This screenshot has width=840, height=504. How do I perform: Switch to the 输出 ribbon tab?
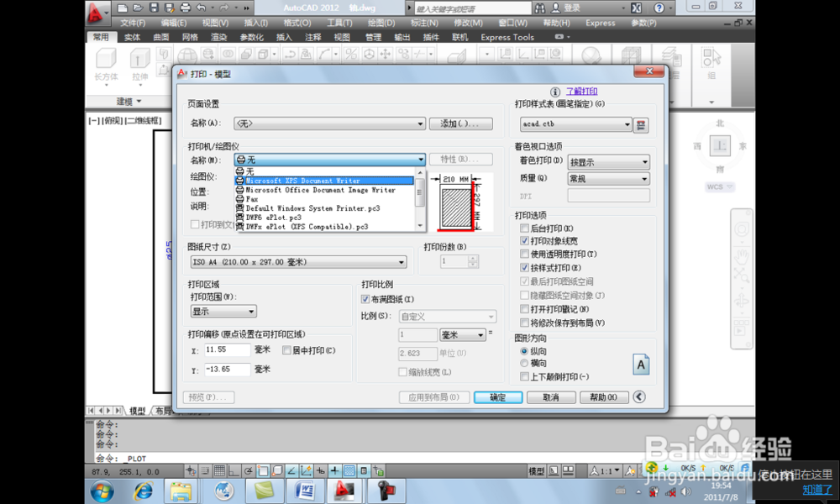tap(402, 37)
